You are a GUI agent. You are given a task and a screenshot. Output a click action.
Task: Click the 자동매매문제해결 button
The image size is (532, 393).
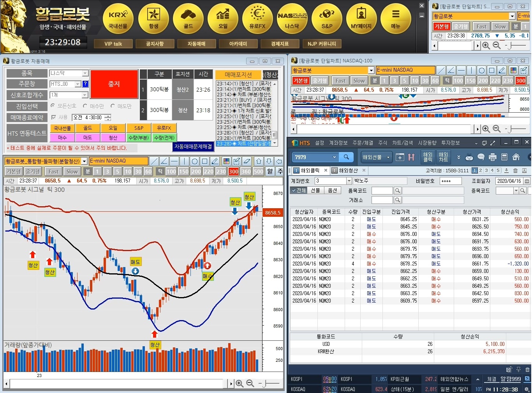(193, 147)
